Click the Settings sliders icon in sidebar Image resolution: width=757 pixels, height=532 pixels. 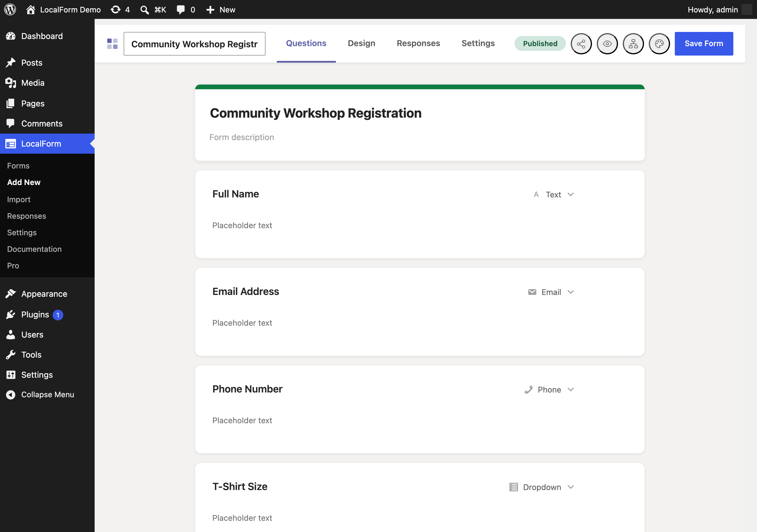coord(11,375)
